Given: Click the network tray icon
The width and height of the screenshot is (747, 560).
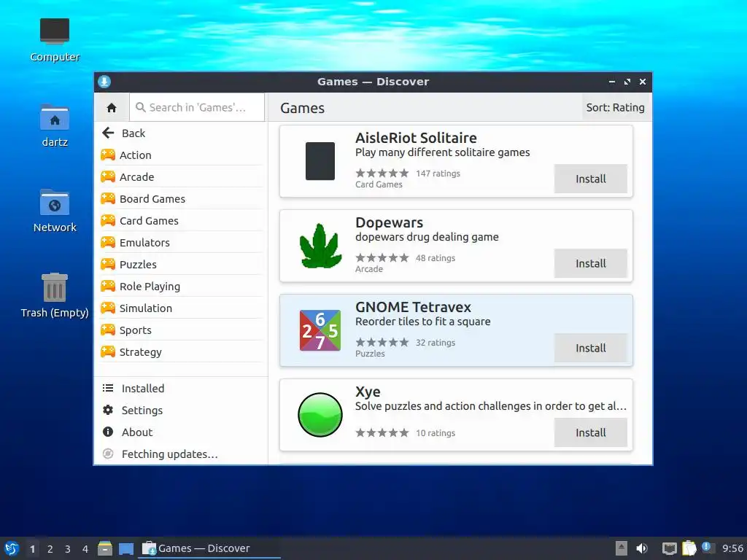Looking at the screenshot, I should [x=670, y=548].
